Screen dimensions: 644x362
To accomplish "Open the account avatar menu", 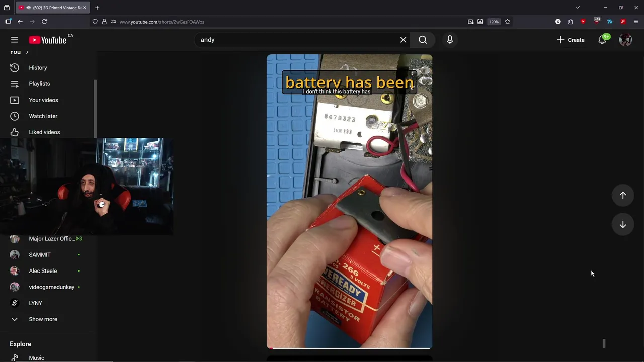I will click(625, 40).
